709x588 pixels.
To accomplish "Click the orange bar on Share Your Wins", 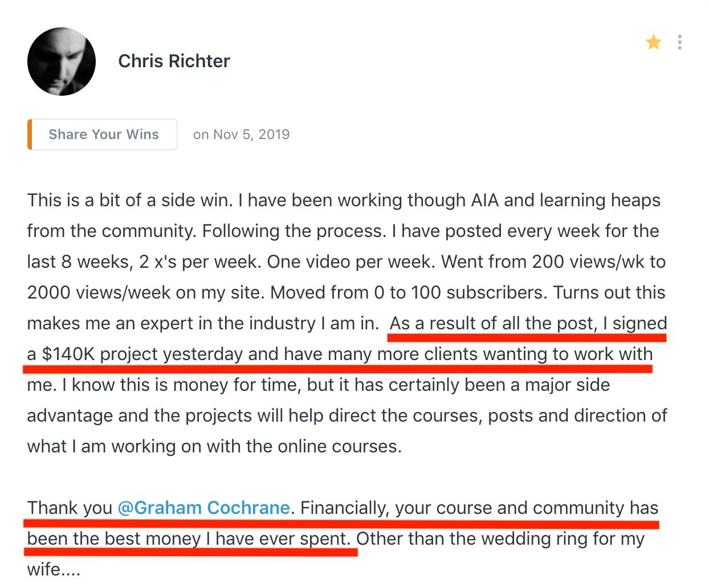I will click(30, 134).
